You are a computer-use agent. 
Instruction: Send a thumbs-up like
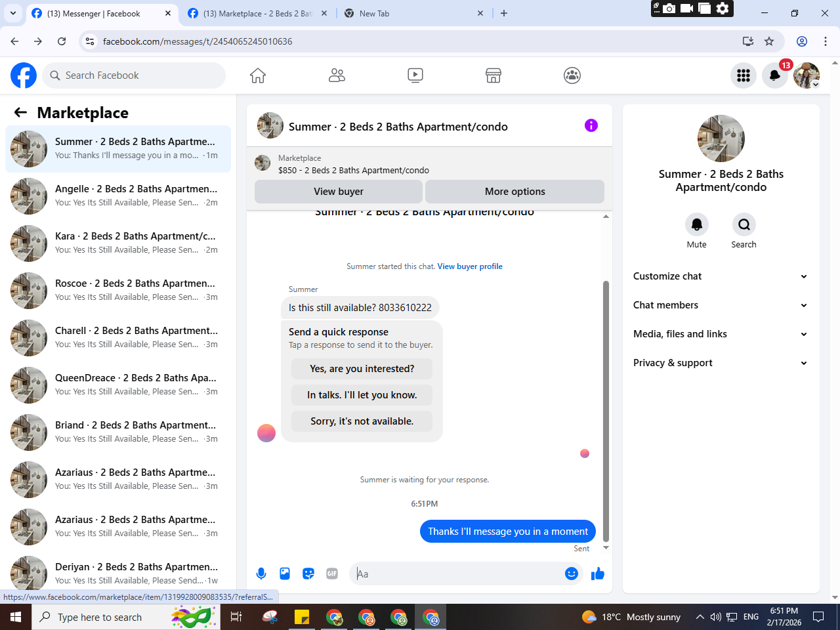(x=598, y=574)
